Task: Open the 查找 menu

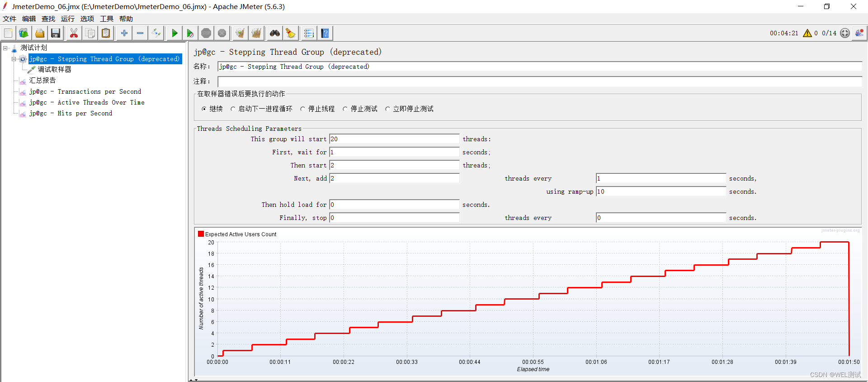Action: click(48, 19)
